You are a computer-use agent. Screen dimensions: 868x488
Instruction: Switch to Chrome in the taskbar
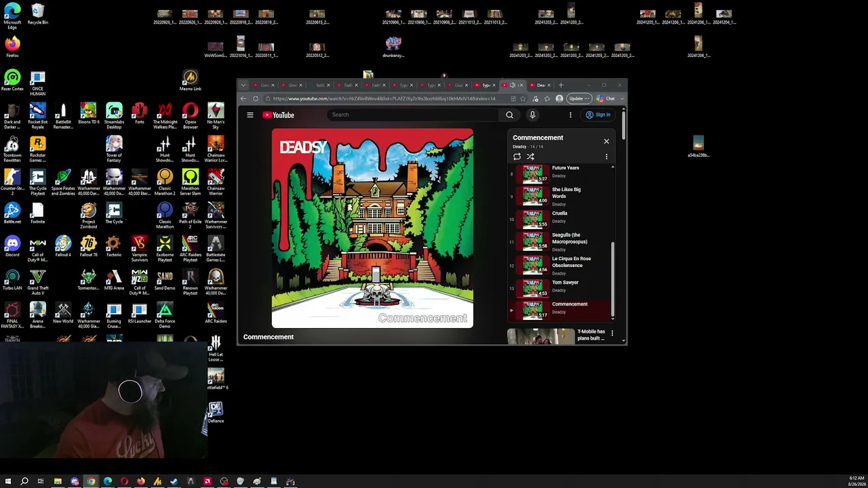[91, 481]
